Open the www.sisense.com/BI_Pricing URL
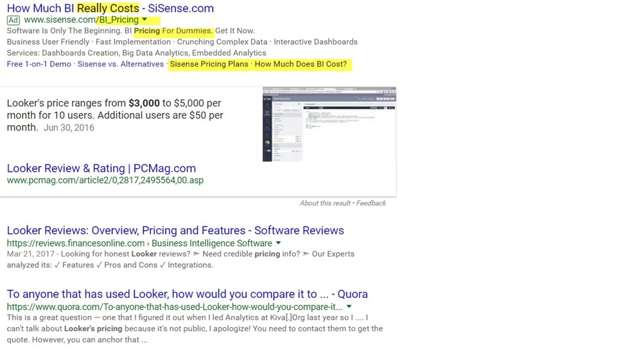 tap(81, 19)
